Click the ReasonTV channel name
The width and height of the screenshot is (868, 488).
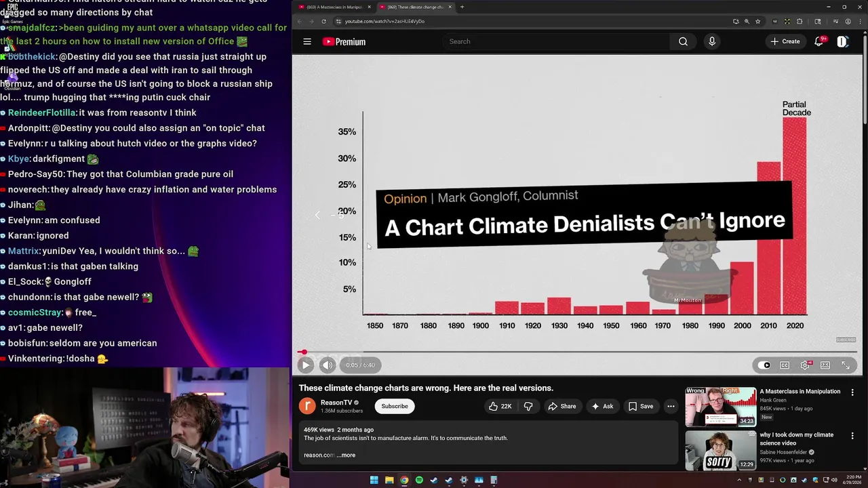(x=336, y=403)
